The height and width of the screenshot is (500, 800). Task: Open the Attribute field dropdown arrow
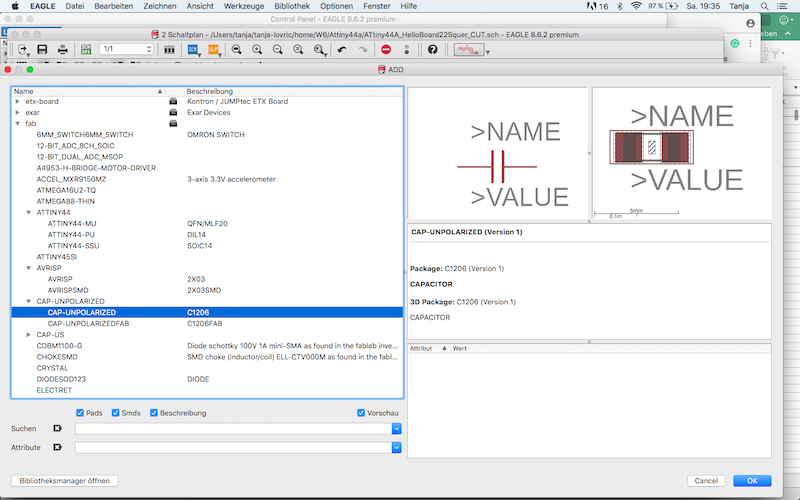click(x=396, y=448)
